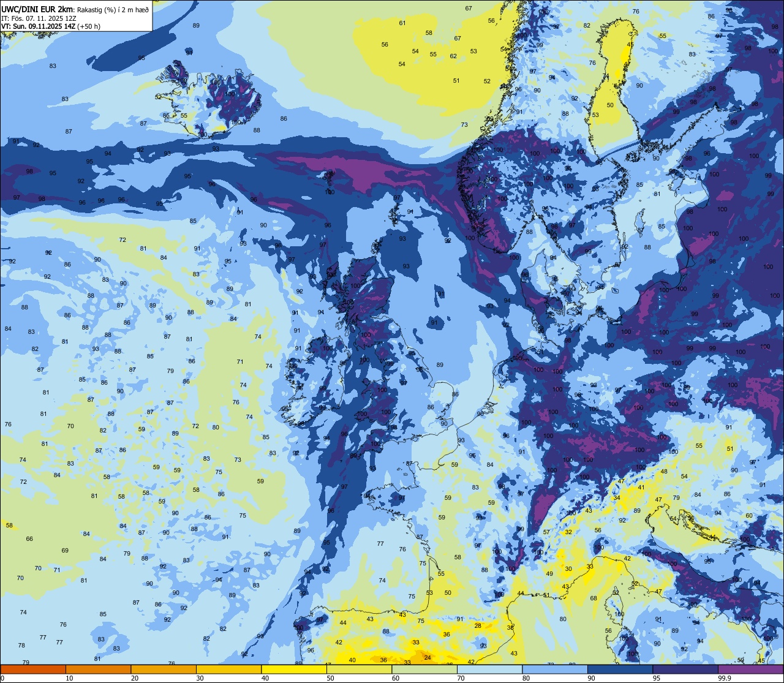Screen dimensions: 784x683
Task: Click the 61 value in the Norwegian Sea
Action: (402, 23)
